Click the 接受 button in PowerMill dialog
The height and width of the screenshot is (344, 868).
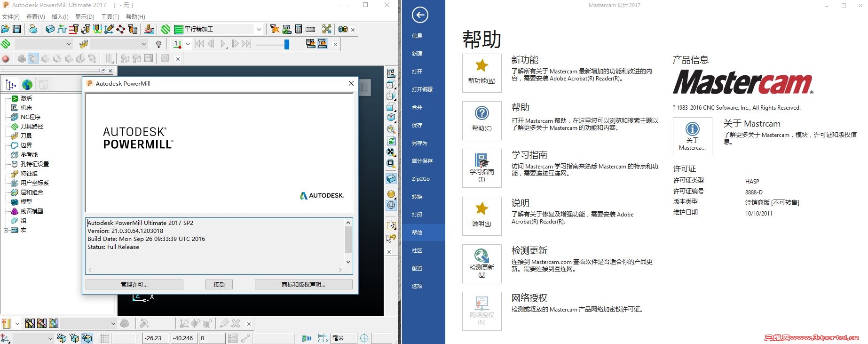219,285
